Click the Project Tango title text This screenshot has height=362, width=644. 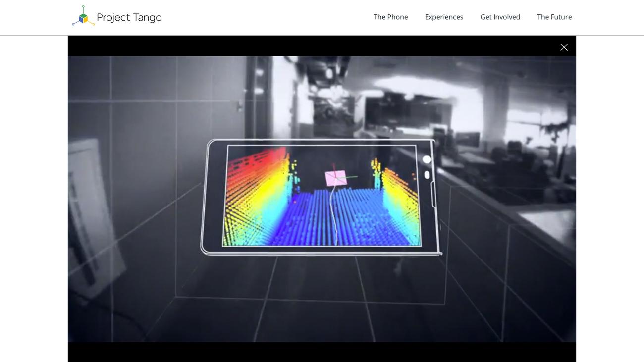click(129, 17)
